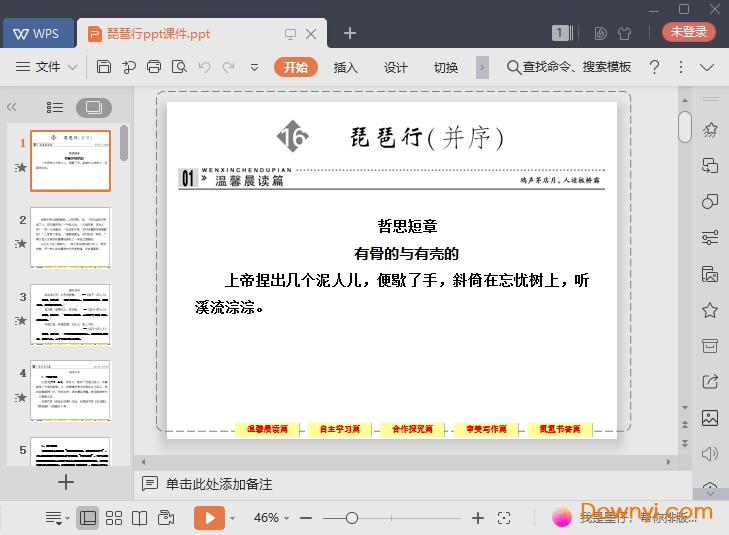Fit slide to window icon
Viewport: 729px width, 535px height.
click(x=504, y=518)
